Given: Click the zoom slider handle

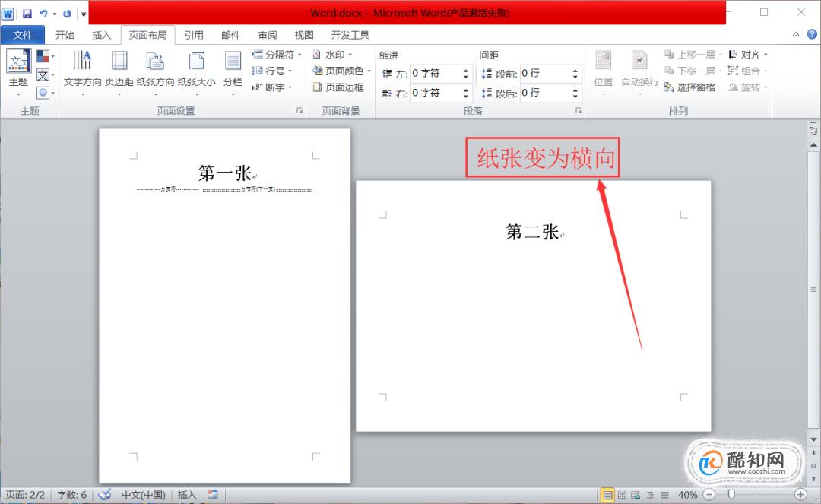Looking at the screenshot, I should tap(731, 495).
